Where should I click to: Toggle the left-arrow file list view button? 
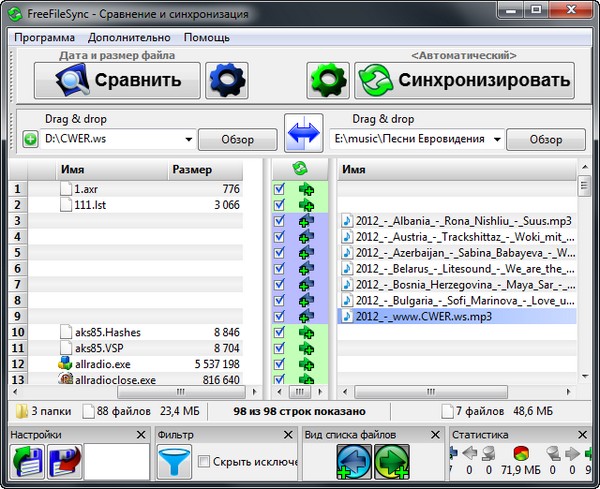[x=354, y=463]
